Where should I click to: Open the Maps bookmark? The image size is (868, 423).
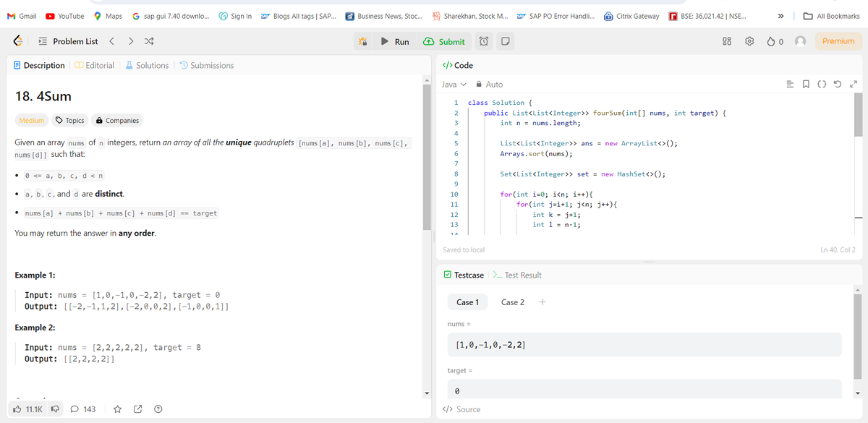[108, 15]
